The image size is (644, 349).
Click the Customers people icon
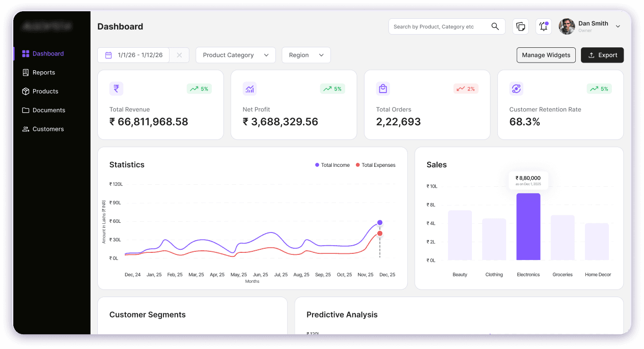25,129
